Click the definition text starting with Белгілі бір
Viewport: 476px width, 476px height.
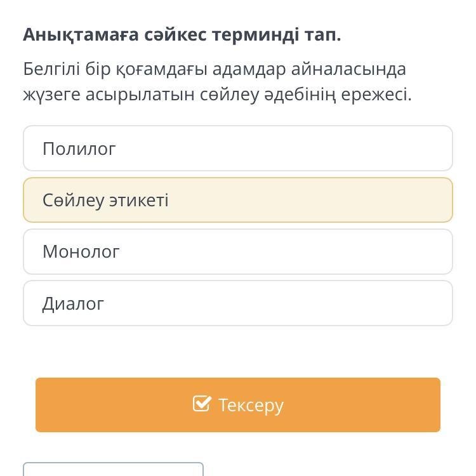[217, 82]
